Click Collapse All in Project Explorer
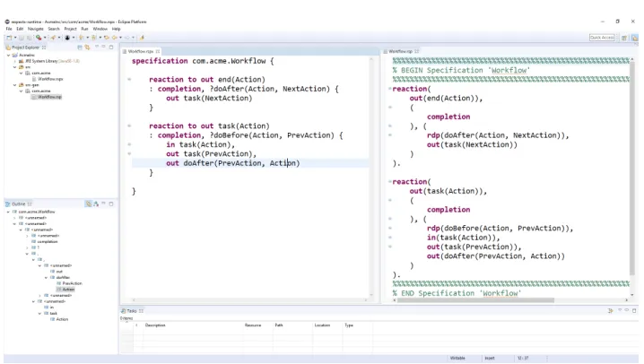644x364 pixels. point(80,48)
